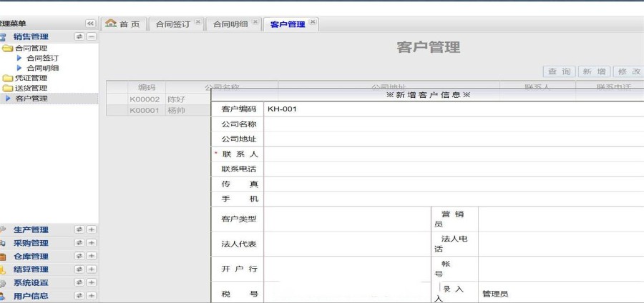Click the 公司地址 input field
Viewport: 644px width, 303px height.
tap(454, 139)
